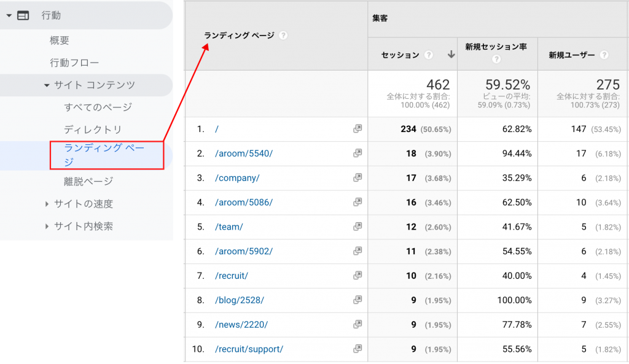
Task: Open external link icon for /recruit/support/
Action: [357, 349]
